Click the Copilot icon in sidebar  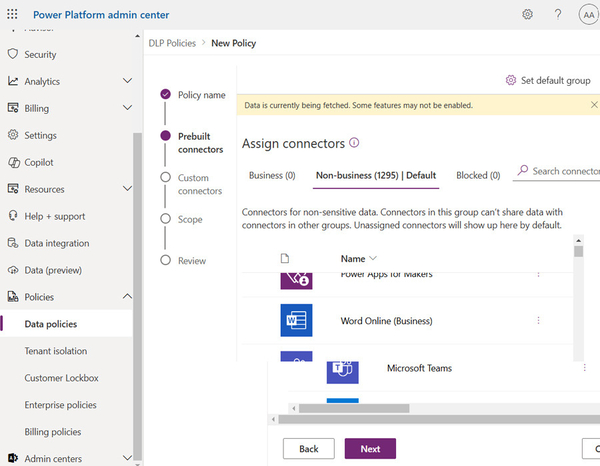coord(13,162)
